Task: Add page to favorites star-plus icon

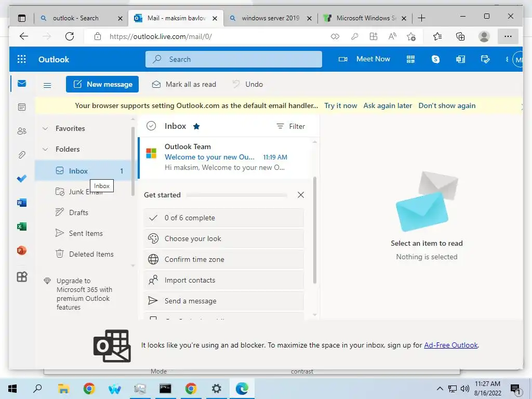Action: (x=411, y=37)
